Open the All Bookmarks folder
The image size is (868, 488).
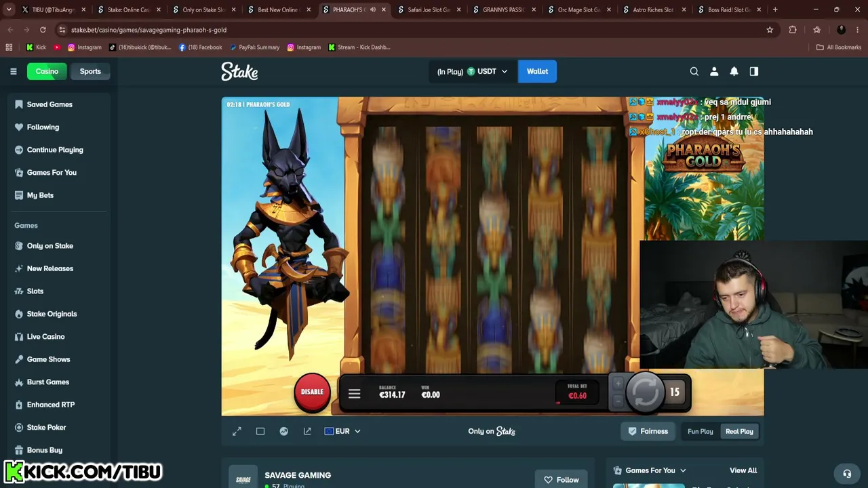(839, 47)
